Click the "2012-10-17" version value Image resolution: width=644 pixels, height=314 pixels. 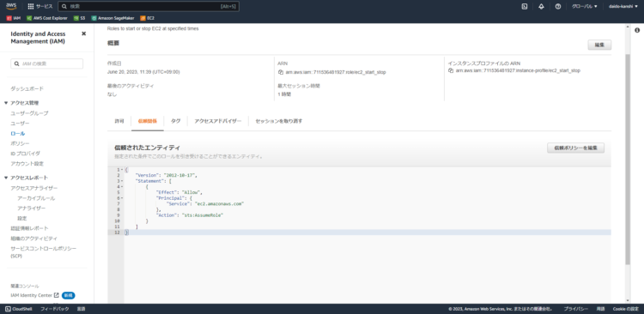179,175
